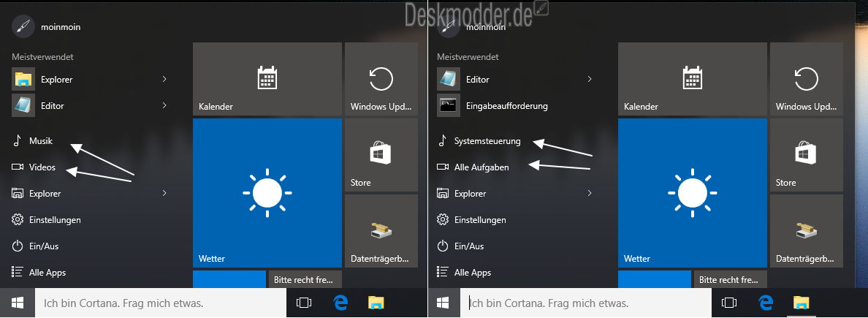Click 'Eingabeaufforderung' text in right menu
Image resolution: width=868 pixels, height=318 pixels.
507,106
